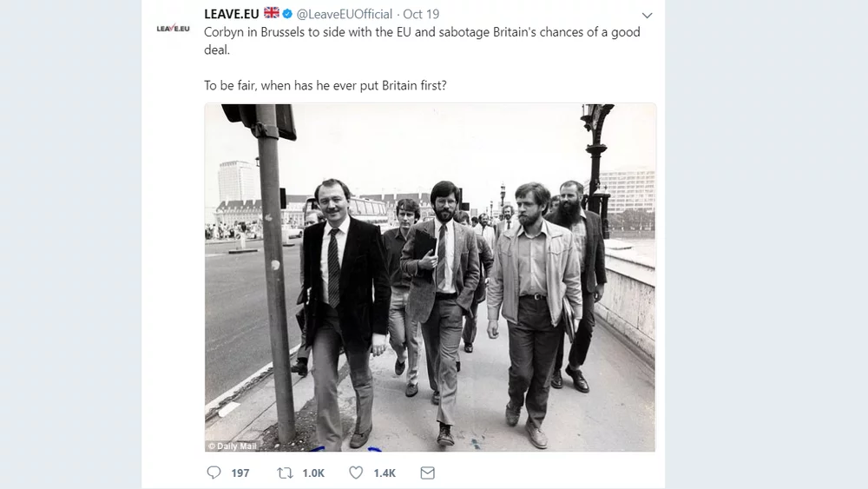Click the reply speech bubble icon

tap(214, 472)
